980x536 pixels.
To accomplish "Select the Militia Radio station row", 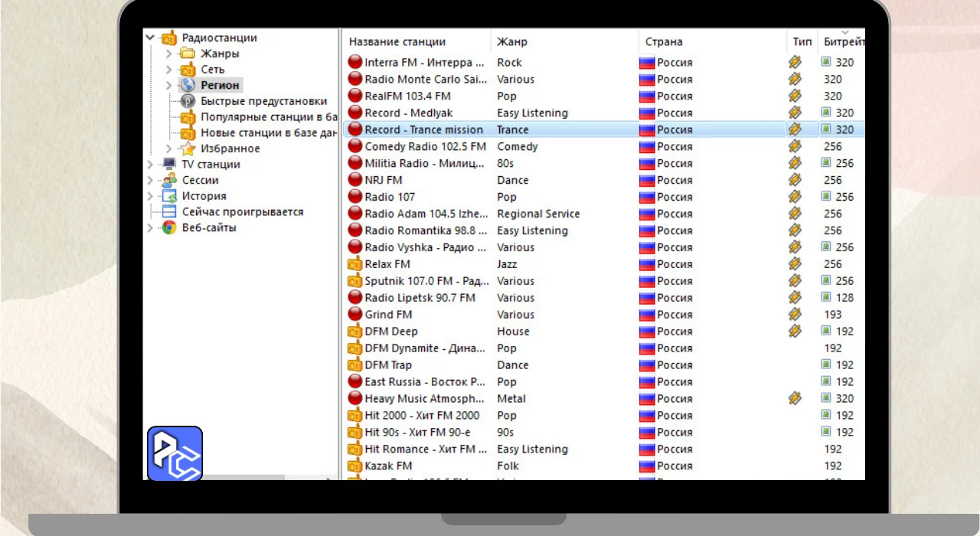I will coord(604,163).
